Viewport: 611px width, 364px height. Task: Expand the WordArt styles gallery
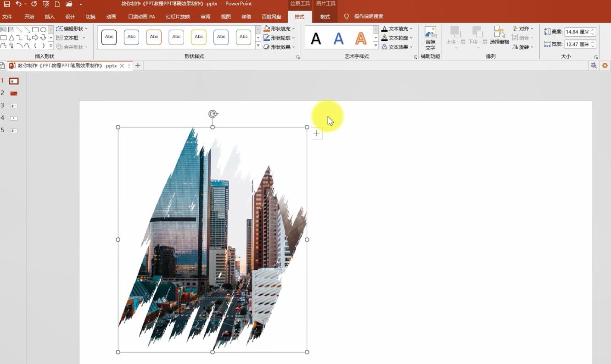376,46
